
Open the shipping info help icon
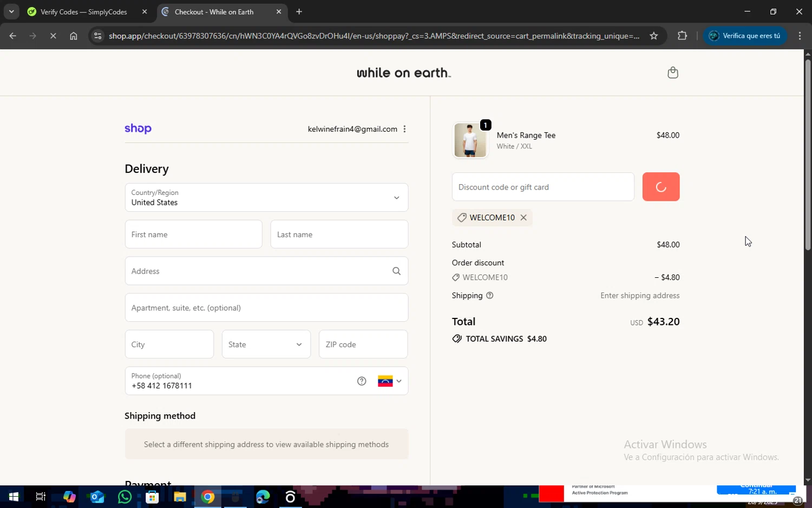(490, 296)
